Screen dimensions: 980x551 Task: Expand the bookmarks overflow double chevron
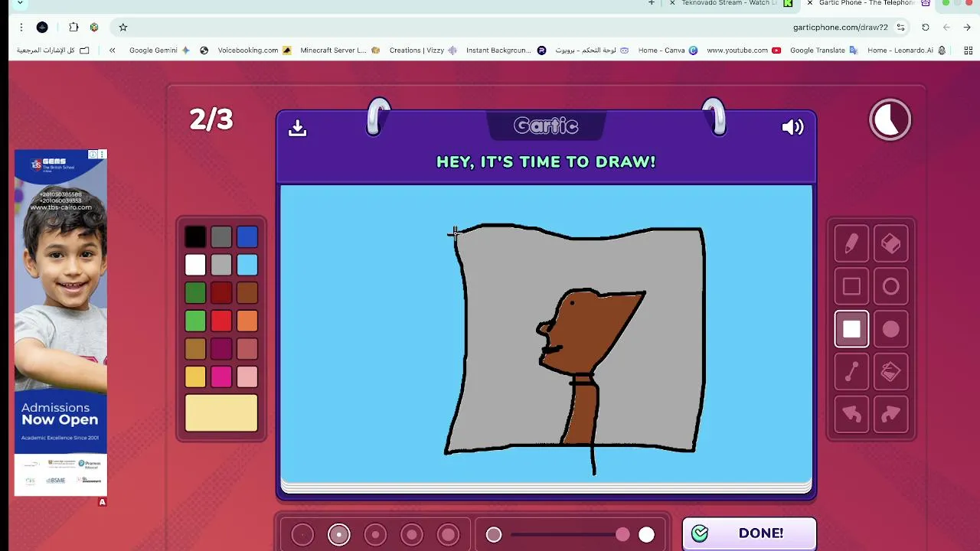[x=112, y=51]
